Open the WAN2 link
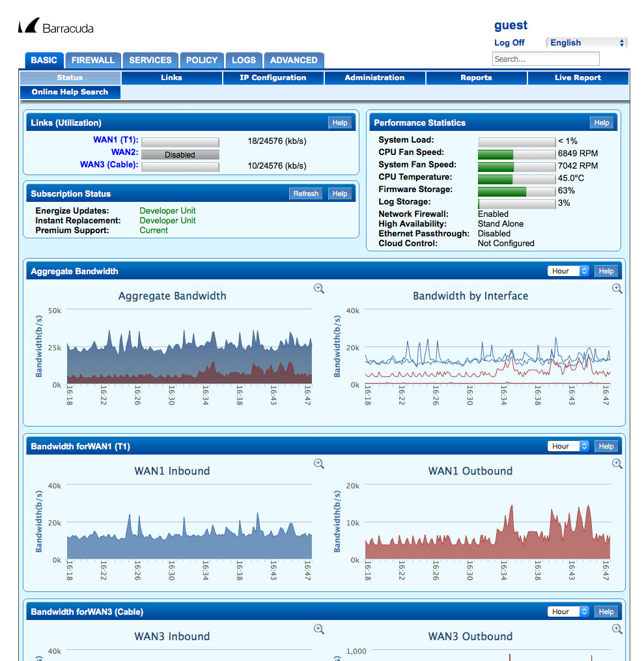Screen dimensions: 644x661 tap(125, 152)
